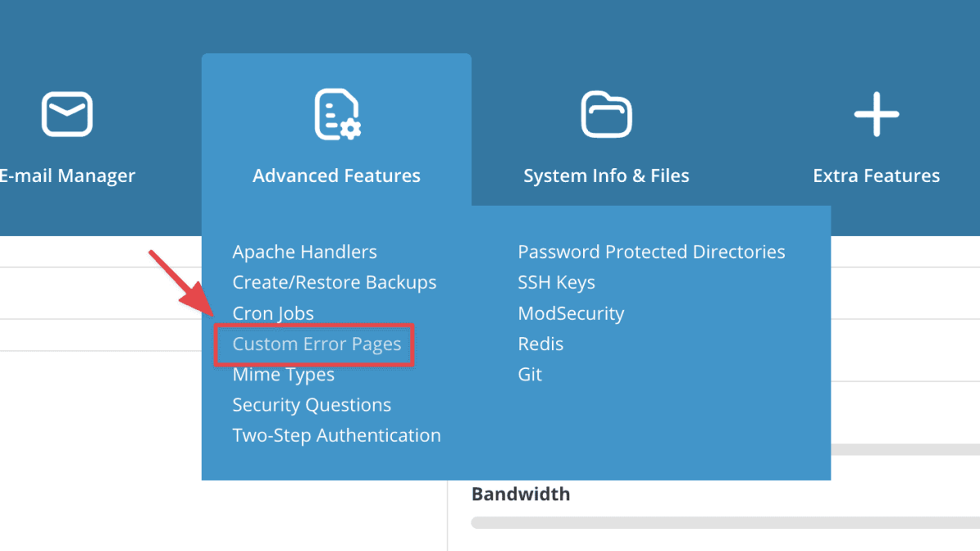Open Mime Types settings
980x551 pixels.
[x=283, y=374]
